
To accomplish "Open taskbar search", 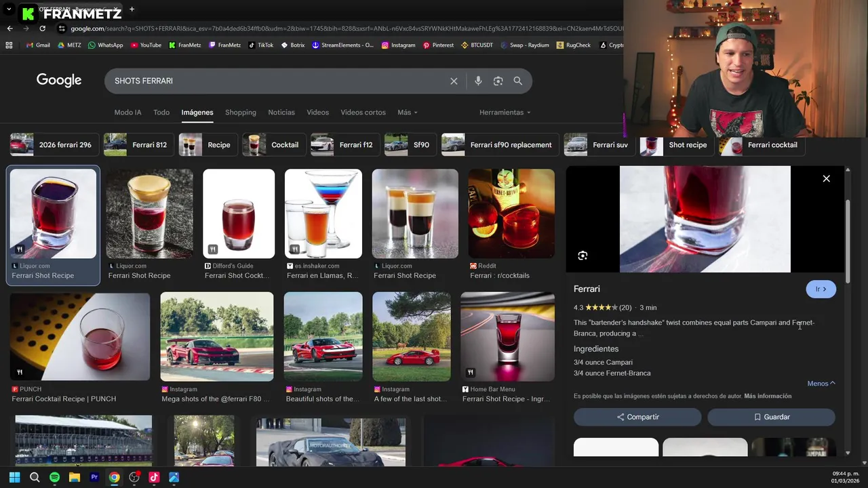I will (x=35, y=477).
